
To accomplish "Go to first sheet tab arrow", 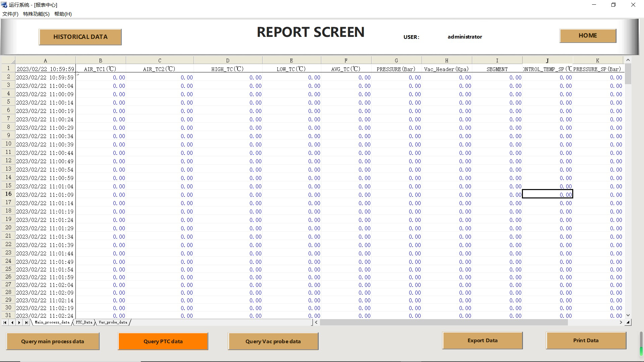I will (5, 322).
